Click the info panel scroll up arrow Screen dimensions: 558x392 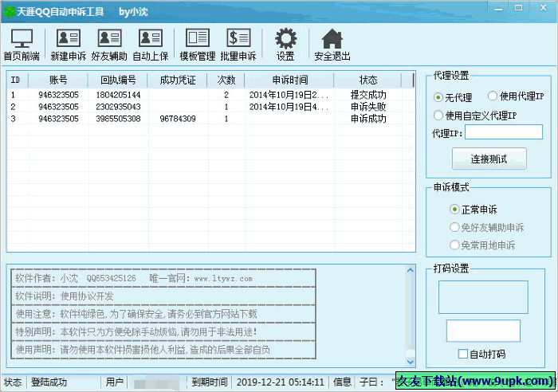[x=411, y=270]
